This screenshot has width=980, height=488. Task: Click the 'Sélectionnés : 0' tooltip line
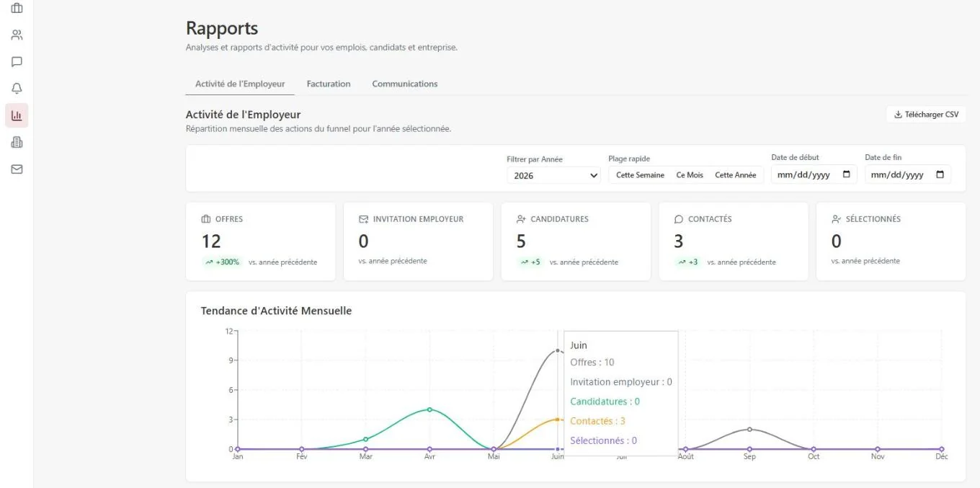coord(603,440)
